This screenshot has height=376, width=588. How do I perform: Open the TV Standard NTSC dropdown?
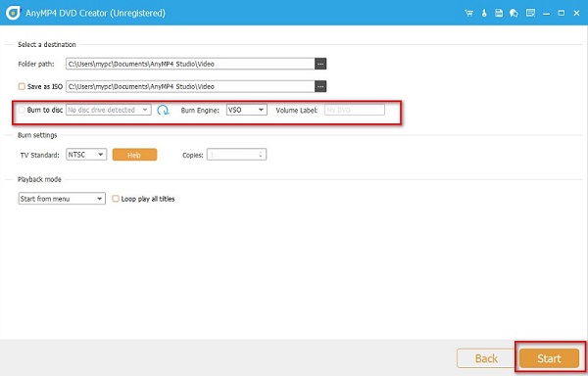(x=86, y=155)
